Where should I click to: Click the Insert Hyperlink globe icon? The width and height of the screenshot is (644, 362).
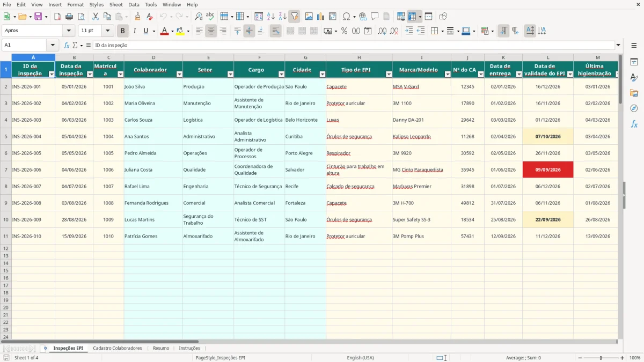pyautogui.click(x=363, y=17)
